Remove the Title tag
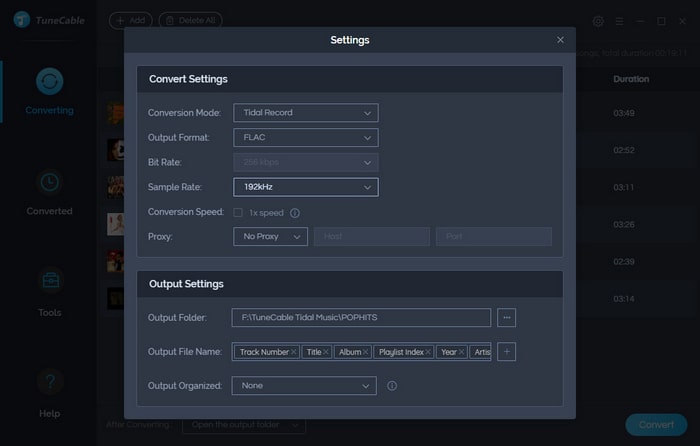 coord(326,352)
